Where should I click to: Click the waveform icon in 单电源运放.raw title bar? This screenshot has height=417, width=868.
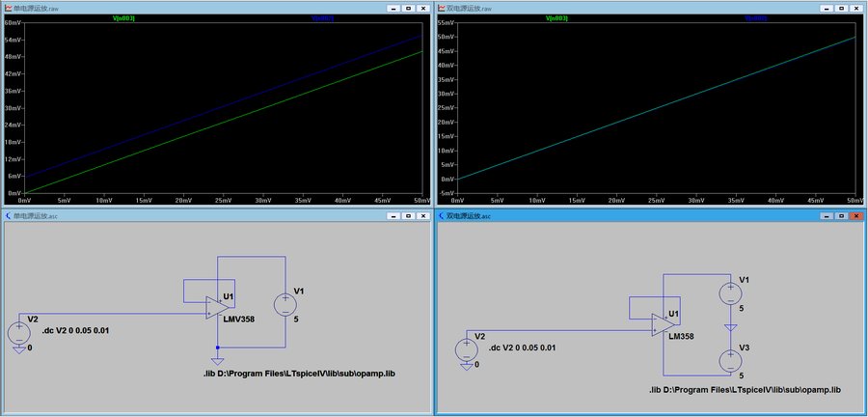click(x=9, y=7)
